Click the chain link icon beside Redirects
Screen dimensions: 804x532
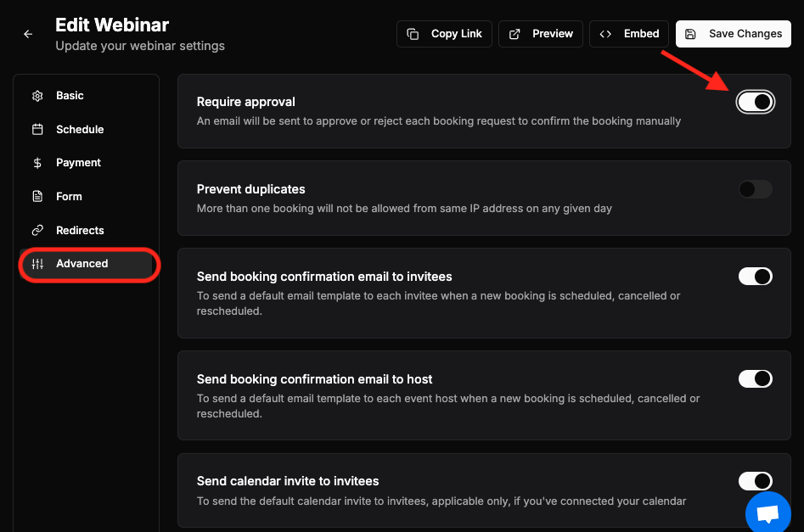(x=37, y=230)
